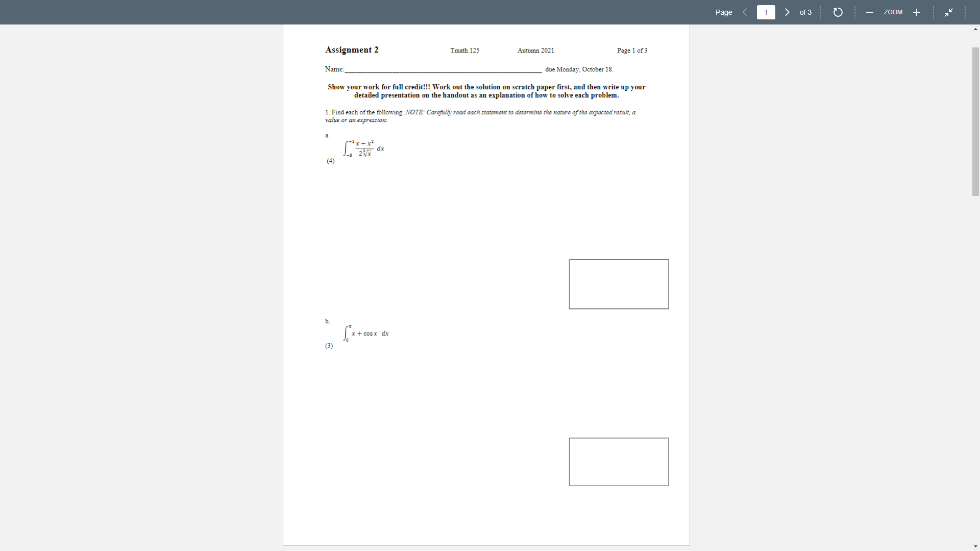Screen dimensions: 980x551
Task: Click the 'of 3' page count text
Action: [805, 12]
